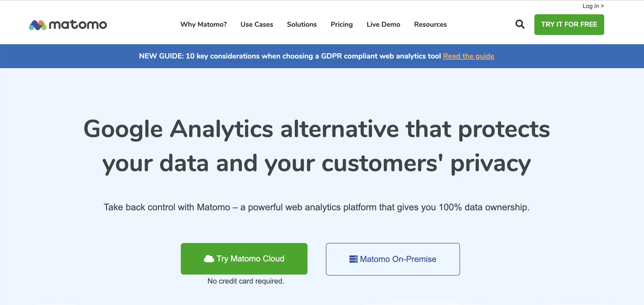Viewport: 644px width, 305px height.
Task: Click the colorful Matomo logo mark
Action: coord(38,25)
